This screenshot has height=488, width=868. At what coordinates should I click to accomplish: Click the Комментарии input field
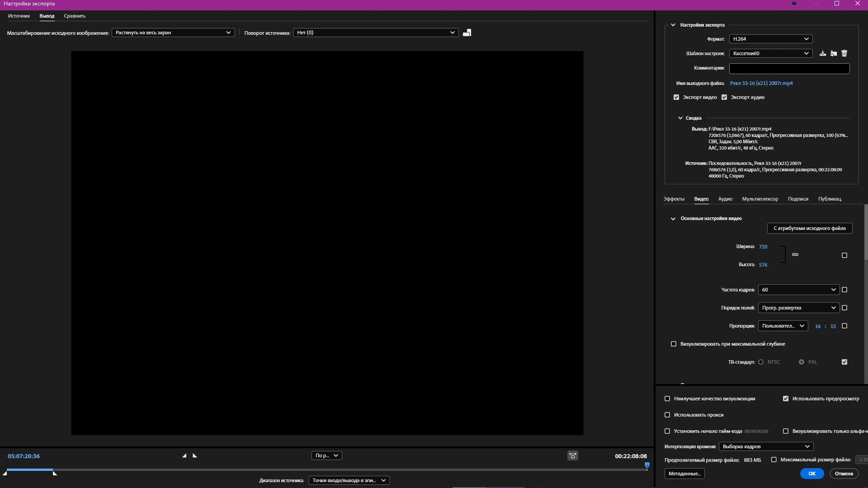click(789, 68)
